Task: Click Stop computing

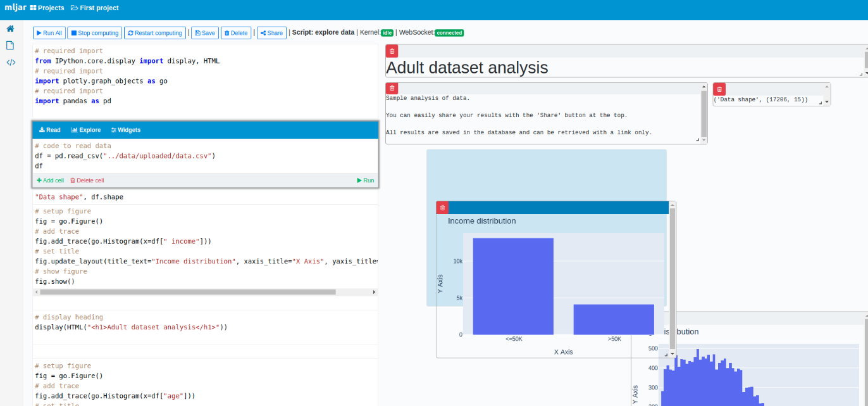Action: pos(94,33)
